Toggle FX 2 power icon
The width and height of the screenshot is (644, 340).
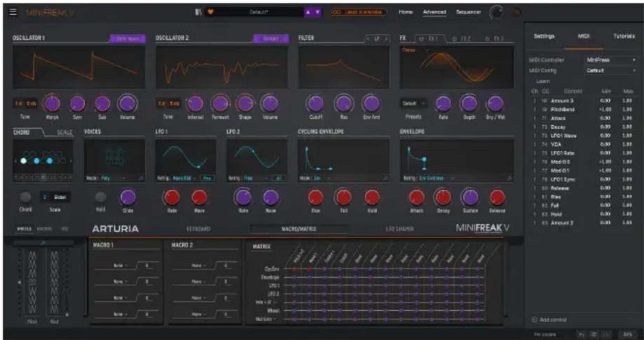pyautogui.click(x=454, y=38)
